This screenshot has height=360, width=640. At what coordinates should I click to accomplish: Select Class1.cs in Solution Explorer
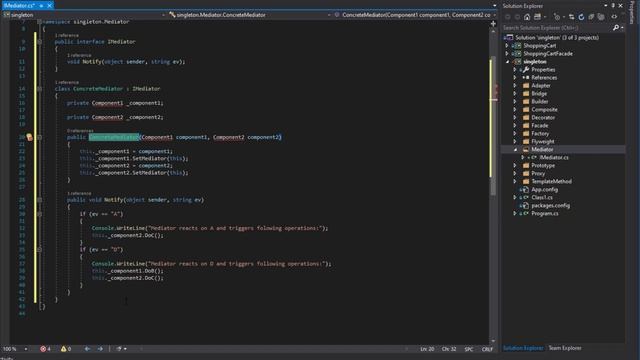[542, 198]
